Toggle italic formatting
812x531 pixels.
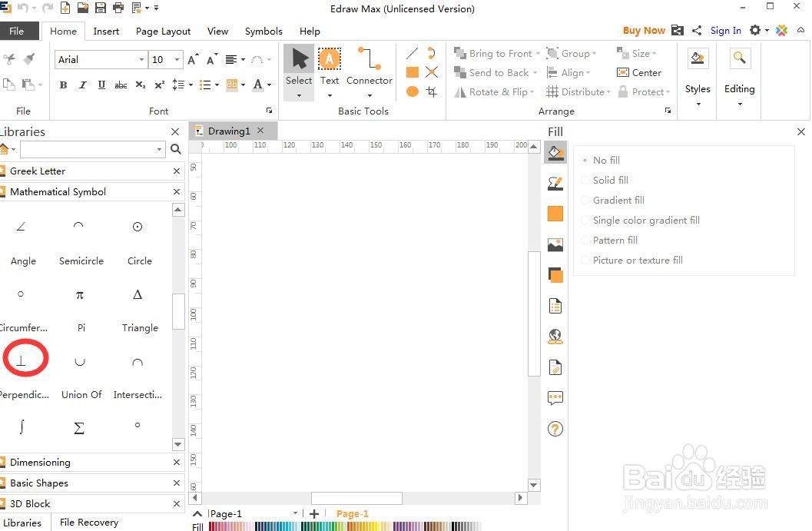pos(82,85)
